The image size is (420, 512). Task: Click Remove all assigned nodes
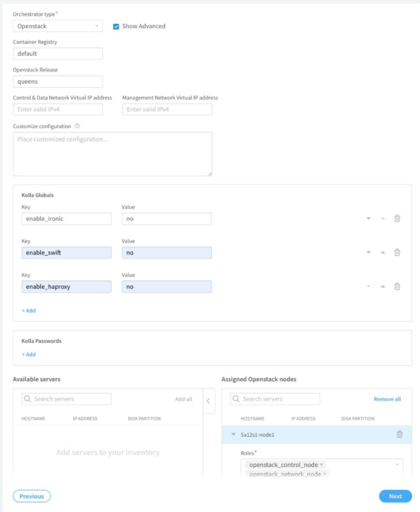pyautogui.click(x=387, y=399)
